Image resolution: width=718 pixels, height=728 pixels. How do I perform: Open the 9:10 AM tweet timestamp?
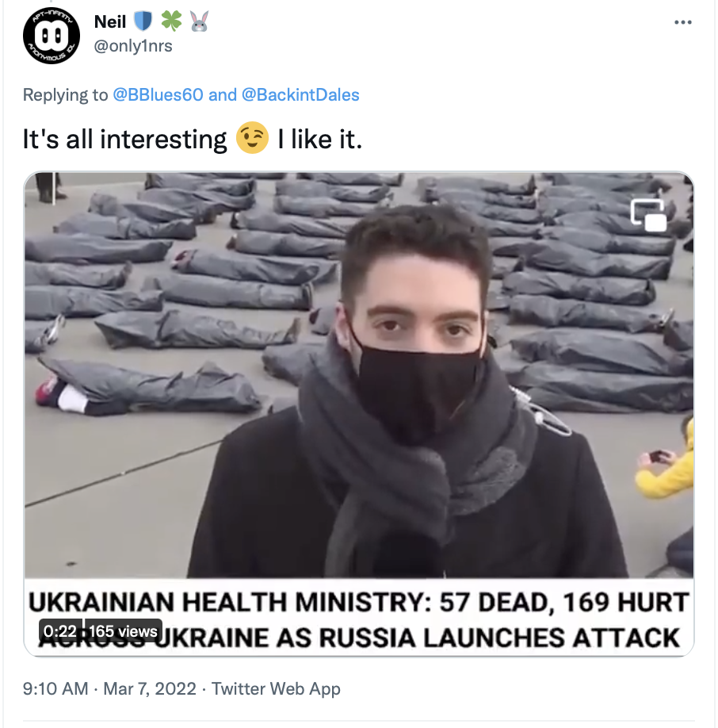pyautogui.click(x=55, y=688)
